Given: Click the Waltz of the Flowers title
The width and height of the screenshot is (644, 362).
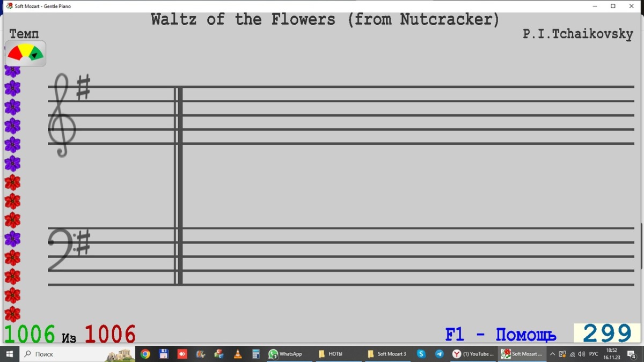Looking at the screenshot, I should click(x=325, y=20).
